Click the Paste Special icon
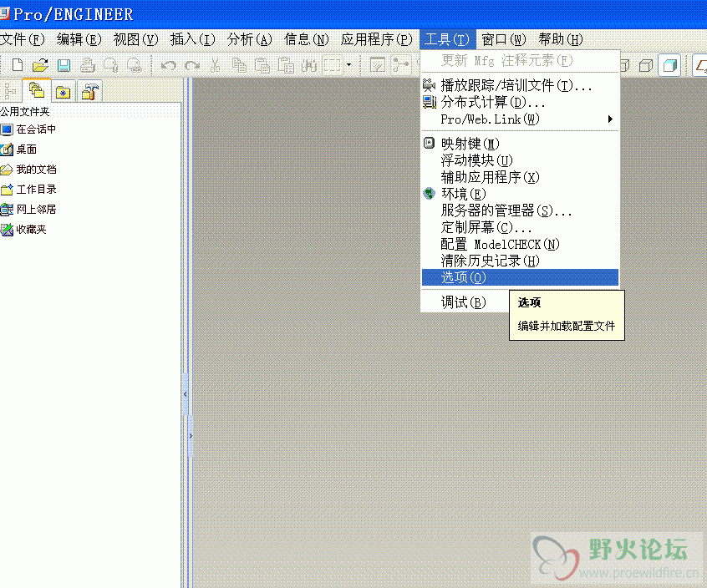This screenshot has height=588, width=707. [286, 65]
